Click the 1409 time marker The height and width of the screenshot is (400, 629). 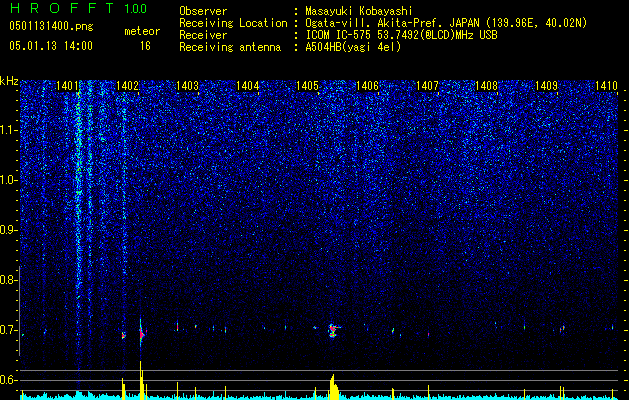[546, 85]
